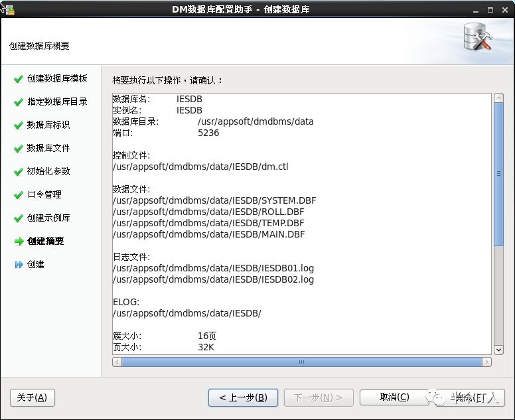Screen dimensions: 515x420
Task: Select the 口令管理 step
Action: (44, 194)
